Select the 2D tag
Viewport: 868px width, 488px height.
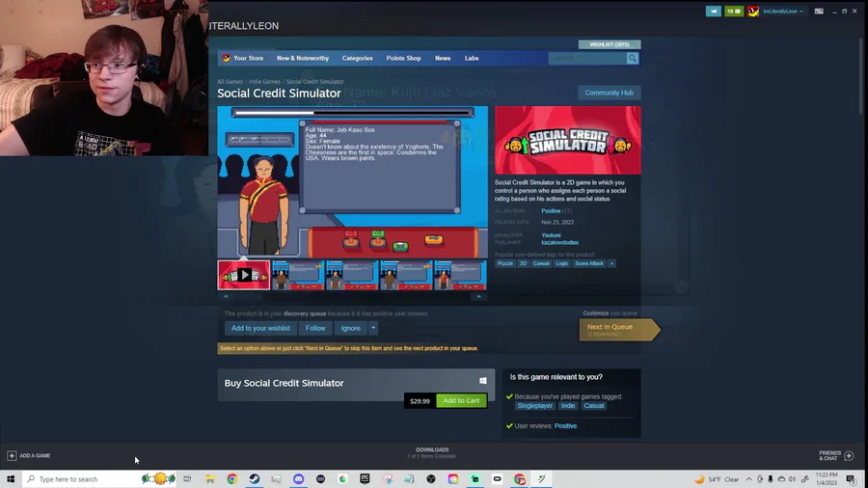click(x=523, y=263)
